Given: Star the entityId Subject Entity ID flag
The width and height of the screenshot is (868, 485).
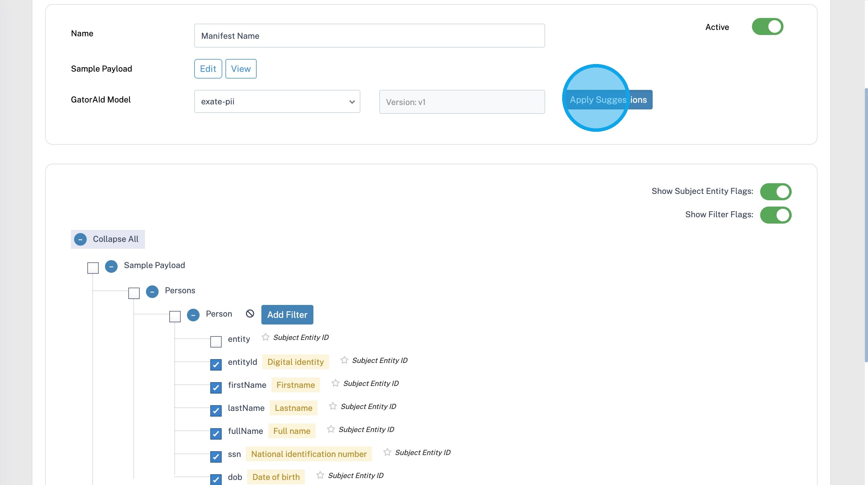Looking at the screenshot, I should (344, 360).
